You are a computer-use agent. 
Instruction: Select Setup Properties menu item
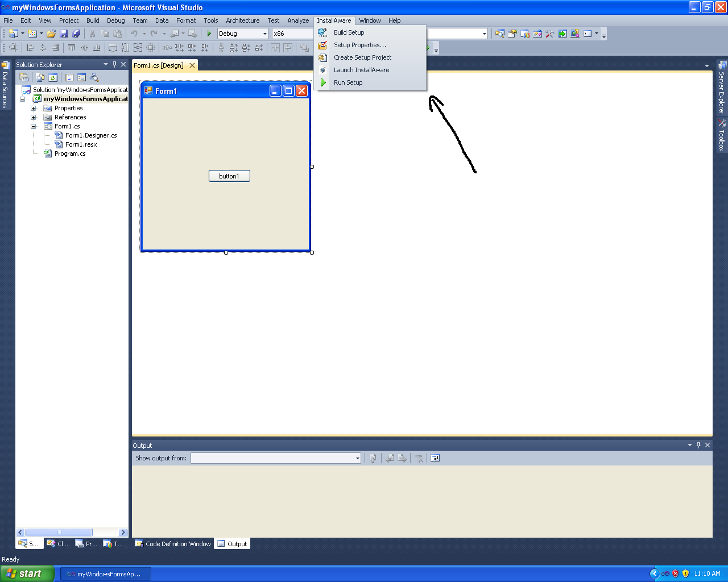(370, 45)
